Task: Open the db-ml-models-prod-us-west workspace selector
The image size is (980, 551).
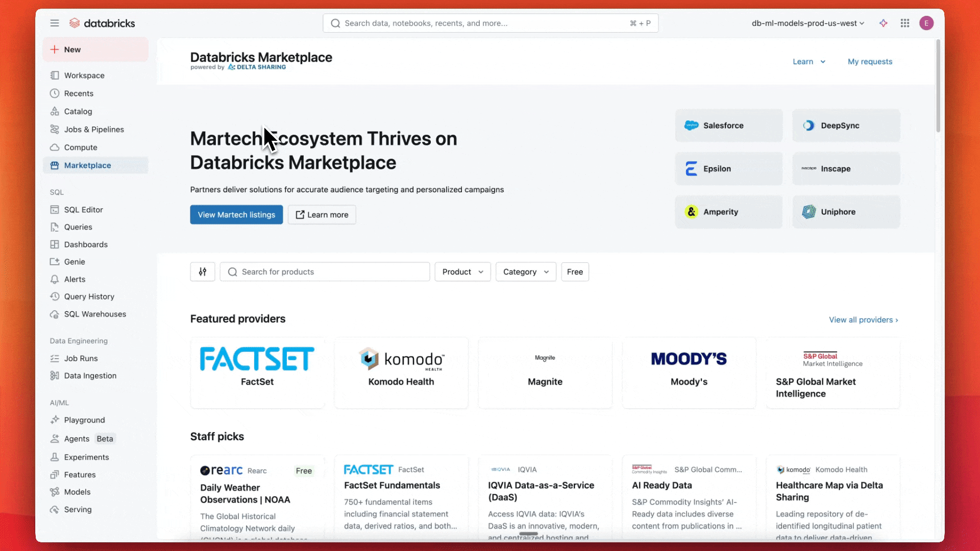Action: point(807,23)
